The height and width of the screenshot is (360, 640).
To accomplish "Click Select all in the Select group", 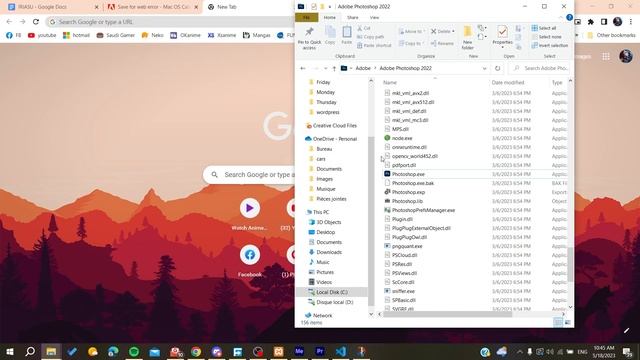I will (x=544, y=28).
